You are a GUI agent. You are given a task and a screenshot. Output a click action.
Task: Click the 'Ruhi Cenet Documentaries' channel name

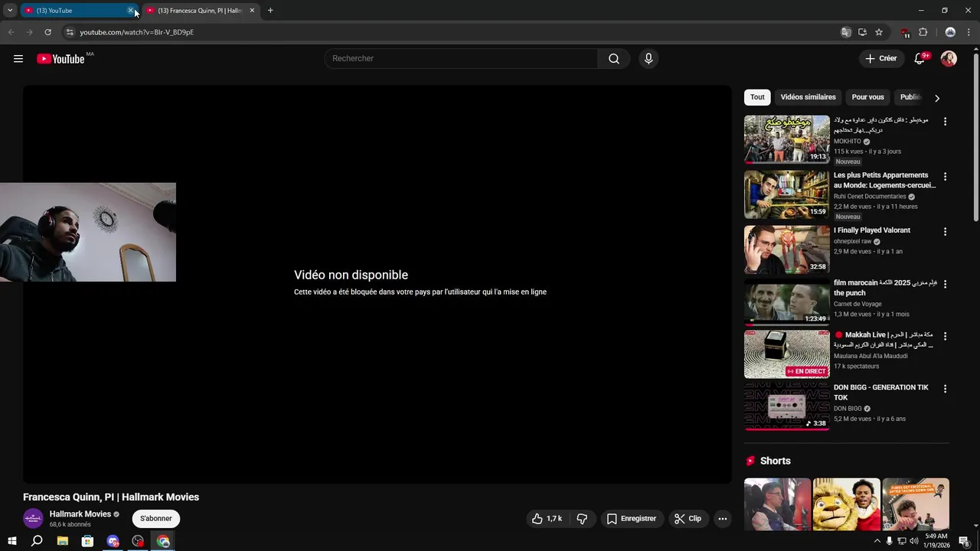click(x=870, y=197)
